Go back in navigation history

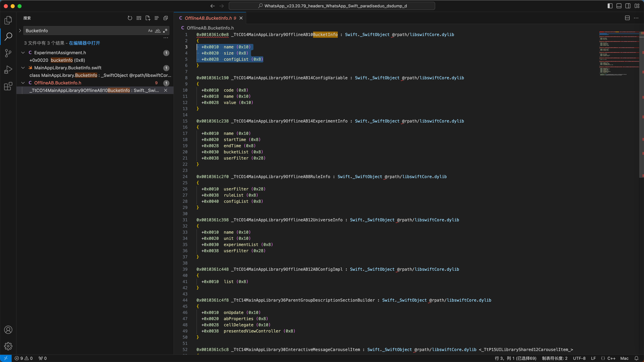(212, 6)
